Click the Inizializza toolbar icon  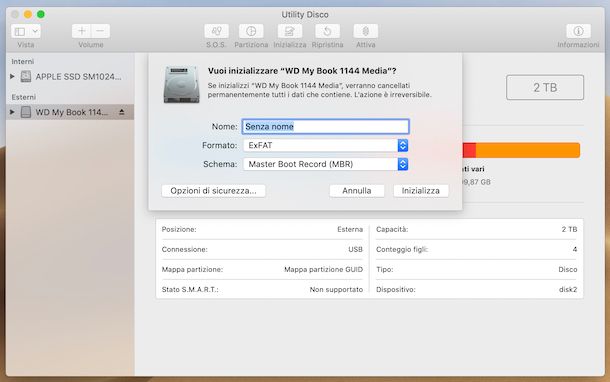(289, 31)
